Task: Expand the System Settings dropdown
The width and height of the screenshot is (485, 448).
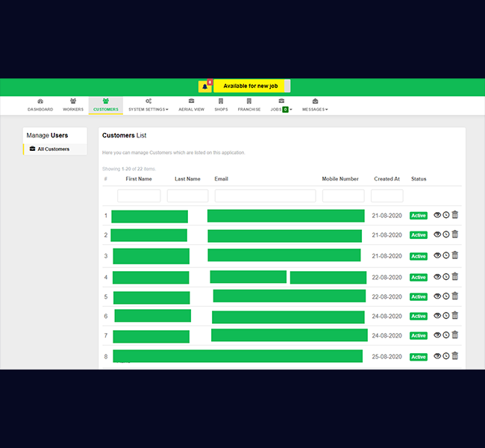Action: pyautogui.click(x=148, y=105)
